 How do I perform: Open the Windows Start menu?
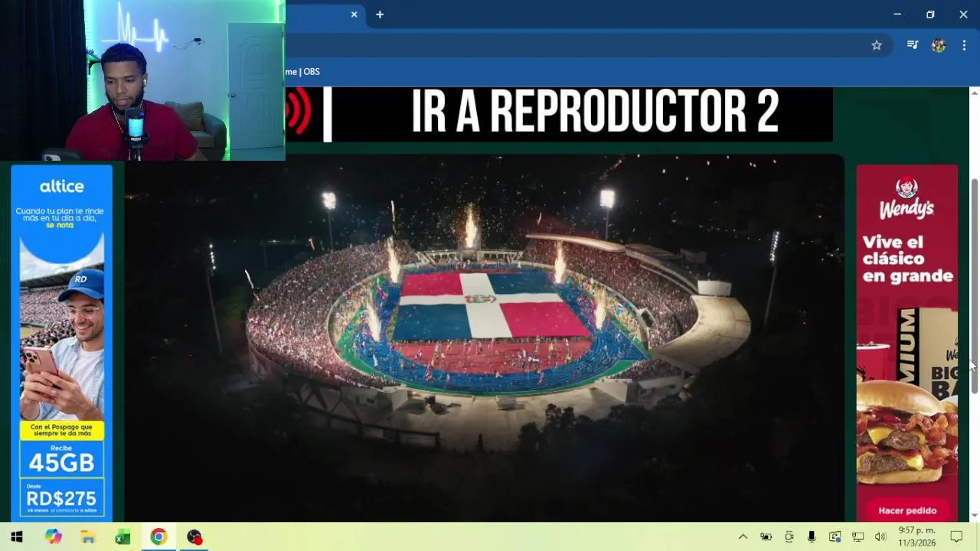(17, 536)
